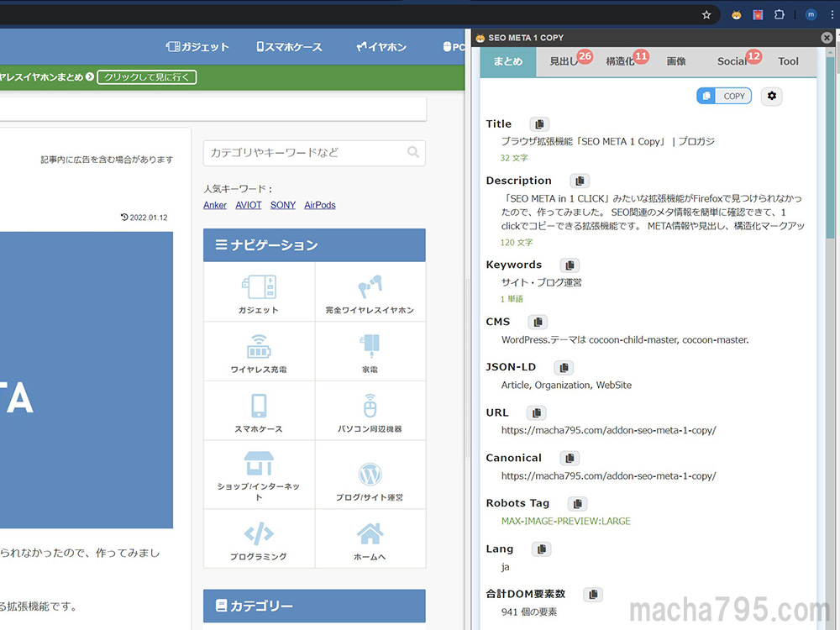Click the keyword text サイト・ブログ運営
The image size is (840, 630).
coord(542,282)
